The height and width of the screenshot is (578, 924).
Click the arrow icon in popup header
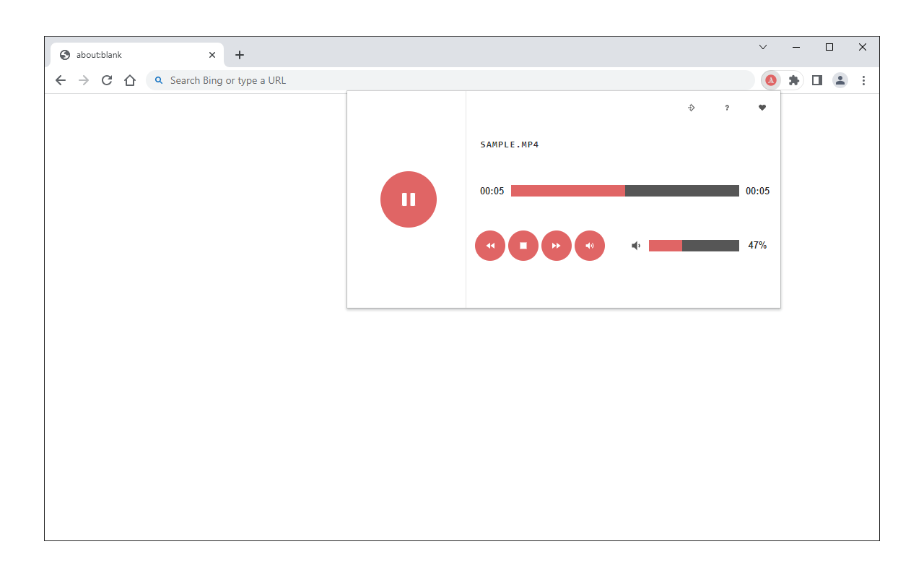point(691,108)
